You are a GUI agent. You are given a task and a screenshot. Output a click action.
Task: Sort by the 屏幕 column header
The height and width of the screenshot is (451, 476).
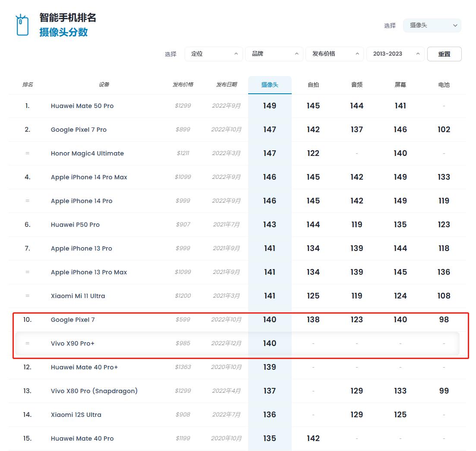coord(400,85)
